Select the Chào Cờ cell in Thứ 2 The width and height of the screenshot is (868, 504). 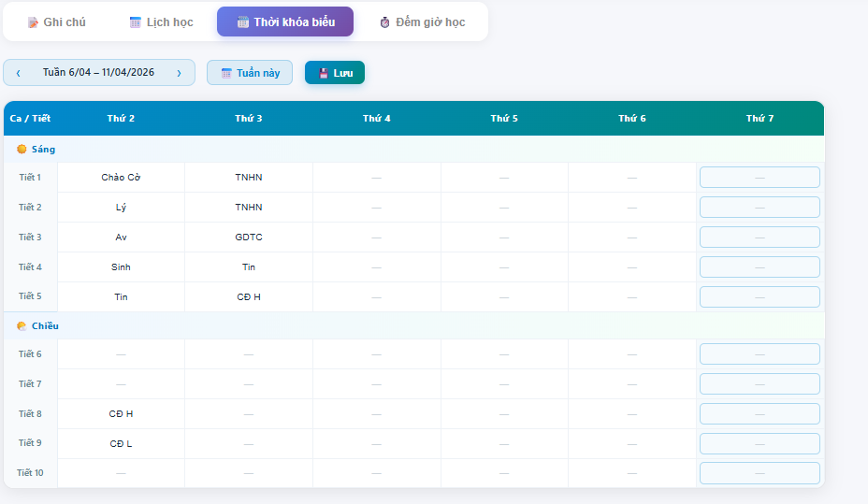[x=121, y=178]
